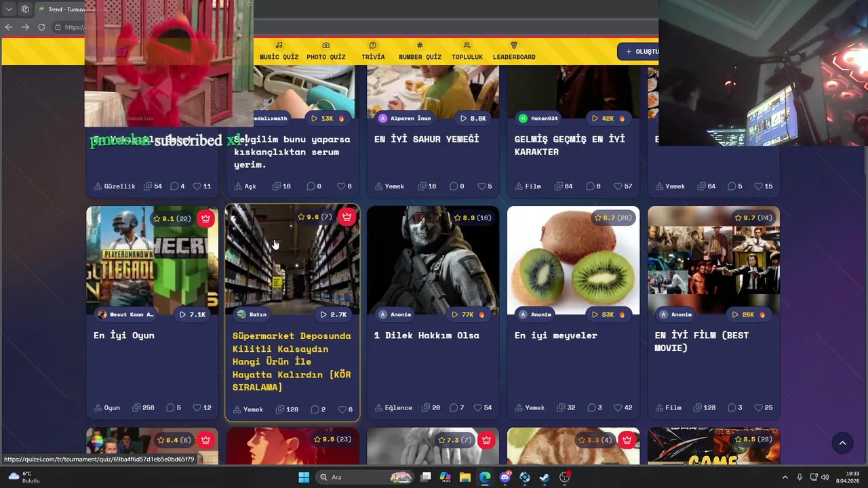Open the Windows Start menu
Image resolution: width=868 pixels, height=488 pixels.
click(304, 477)
